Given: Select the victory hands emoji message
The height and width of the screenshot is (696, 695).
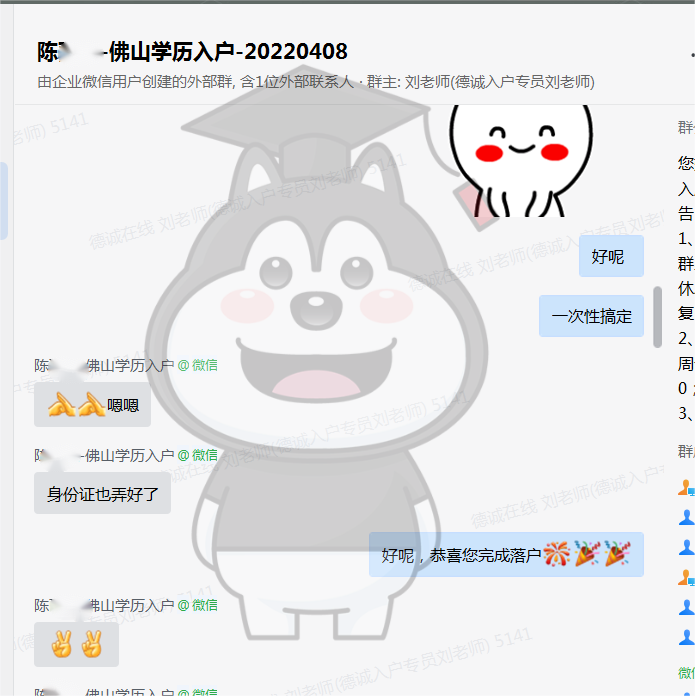Looking at the screenshot, I should pyautogui.click(x=76, y=644).
